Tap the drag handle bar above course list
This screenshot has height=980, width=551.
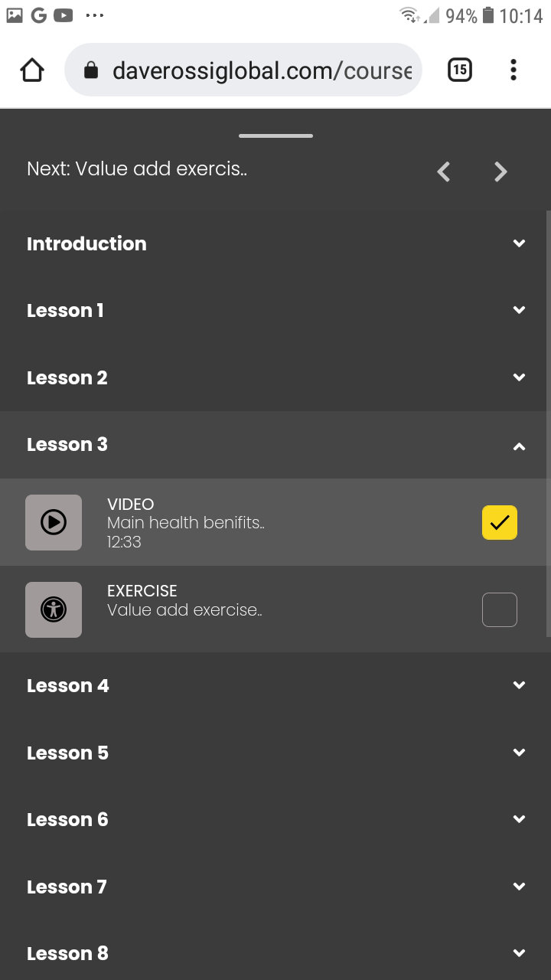pyautogui.click(x=275, y=136)
